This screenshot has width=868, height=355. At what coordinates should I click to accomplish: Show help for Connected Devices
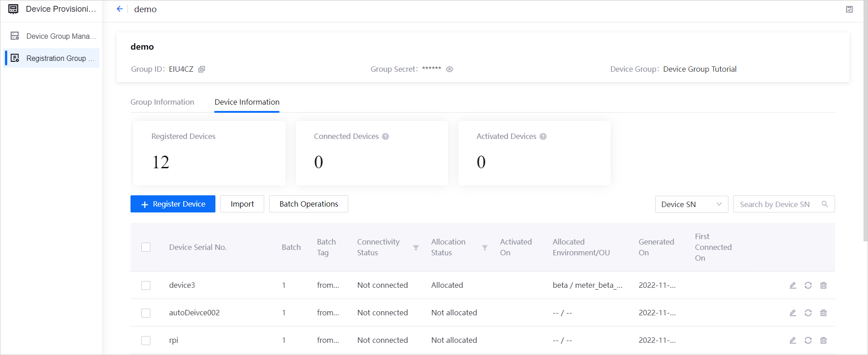pos(385,136)
